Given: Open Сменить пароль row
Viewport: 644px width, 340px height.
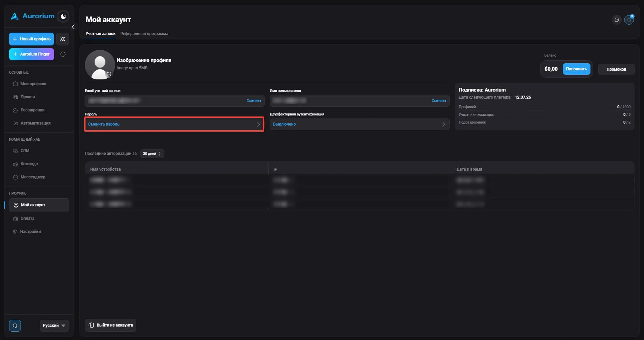Looking at the screenshot, I should 174,124.
